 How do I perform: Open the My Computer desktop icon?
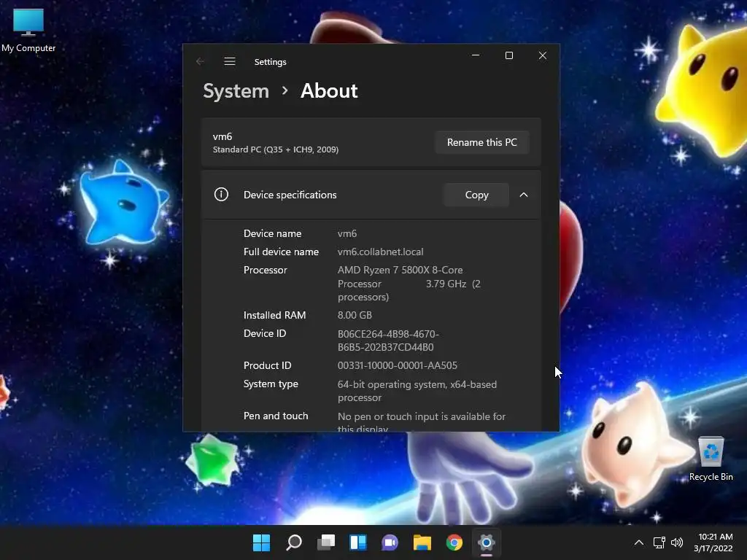[28, 31]
